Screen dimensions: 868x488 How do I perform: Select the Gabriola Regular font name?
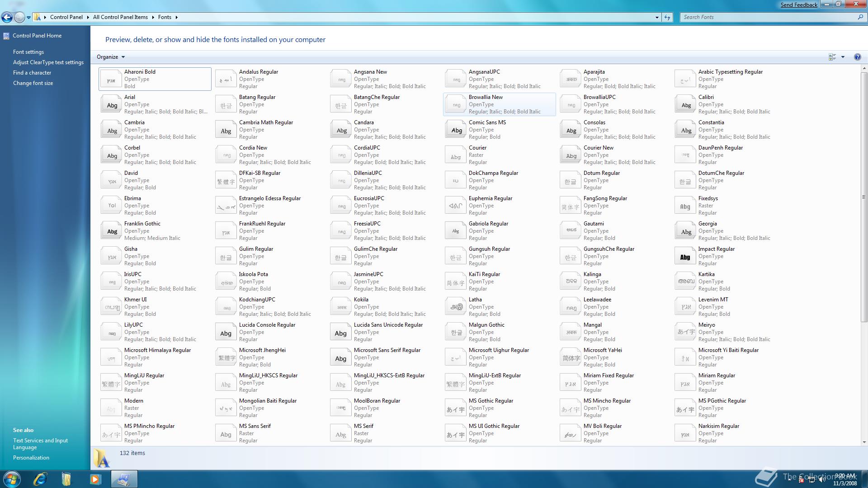(x=488, y=224)
